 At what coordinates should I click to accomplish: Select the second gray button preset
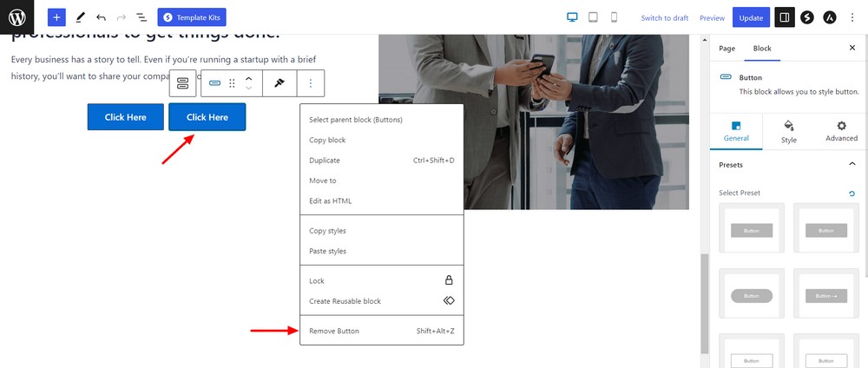(826, 228)
